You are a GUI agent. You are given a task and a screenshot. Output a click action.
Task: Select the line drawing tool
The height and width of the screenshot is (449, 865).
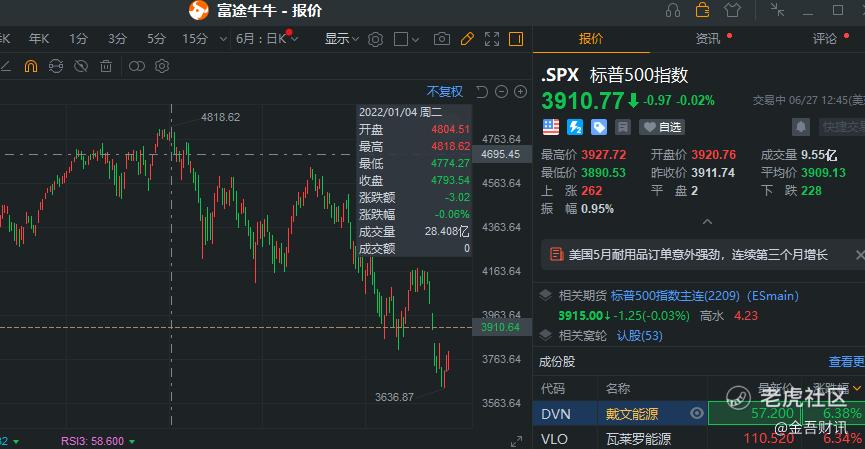(x=6, y=66)
